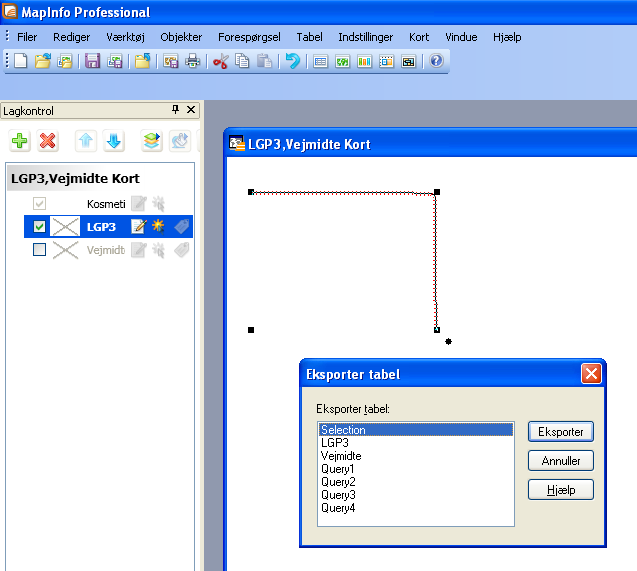The image size is (637, 571).
Task: Toggle selectable icon on LGP3 layer
Action: 158,226
